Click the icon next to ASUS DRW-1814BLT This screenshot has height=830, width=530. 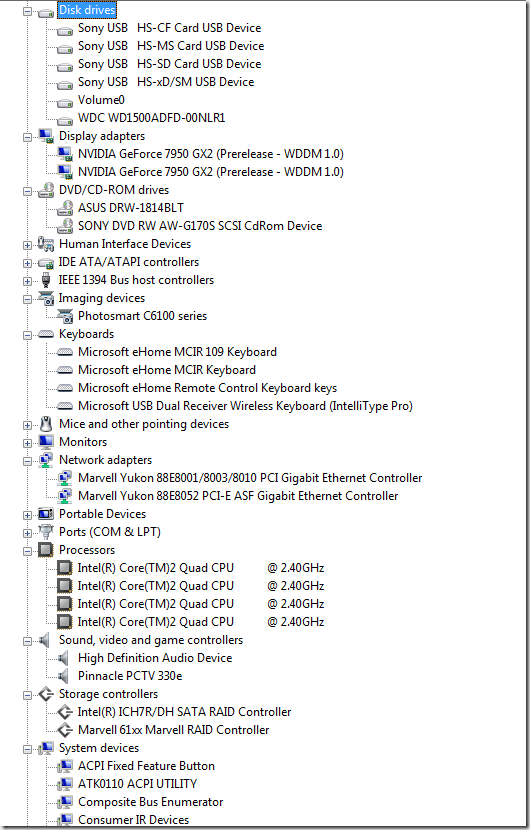pos(65,208)
